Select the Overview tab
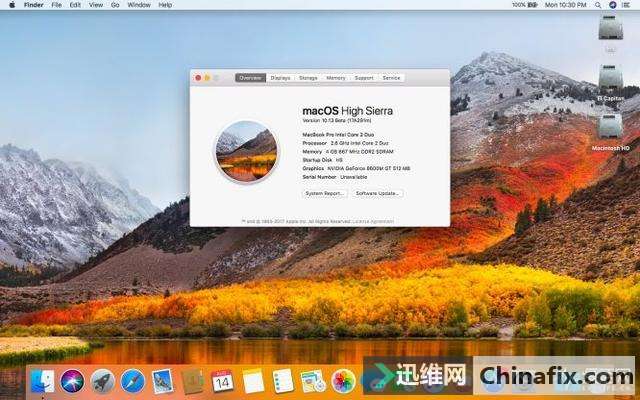Viewport: 640px width, 400px height. pyautogui.click(x=250, y=78)
